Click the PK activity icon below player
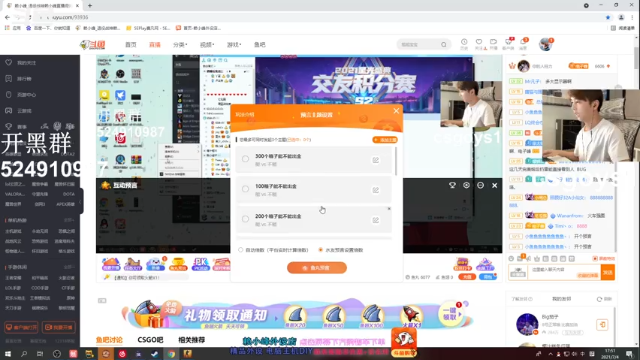 click(x=200, y=264)
